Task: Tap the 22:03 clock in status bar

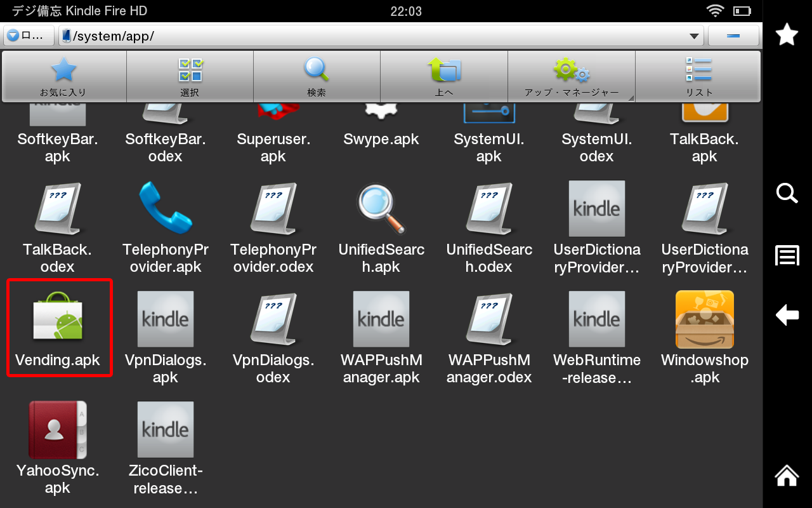Action: pos(406,11)
